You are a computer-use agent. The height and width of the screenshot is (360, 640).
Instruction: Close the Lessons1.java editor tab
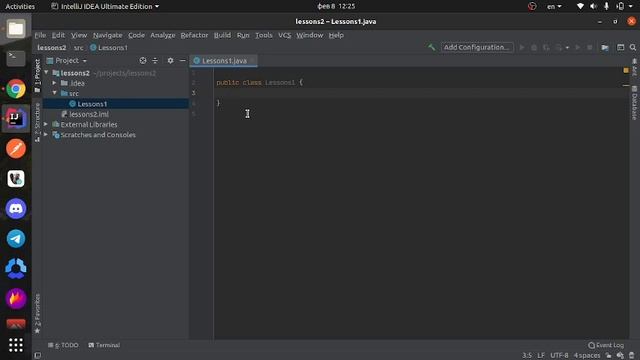pyautogui.click(x=253, y=60)
